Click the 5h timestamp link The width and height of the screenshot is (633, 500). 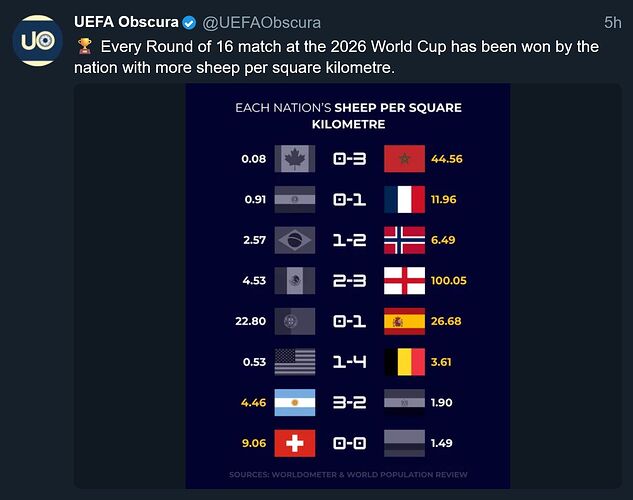point(612,23)
